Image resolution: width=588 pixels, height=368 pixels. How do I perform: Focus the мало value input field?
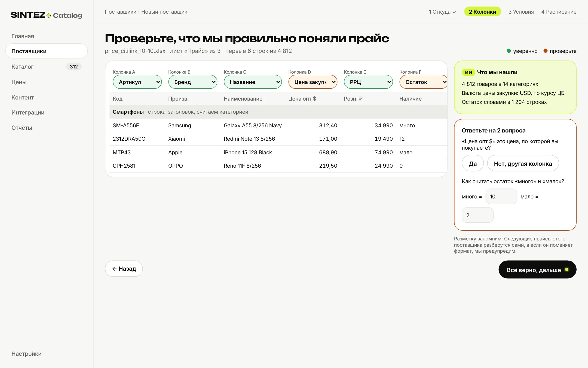click(477, 215)
